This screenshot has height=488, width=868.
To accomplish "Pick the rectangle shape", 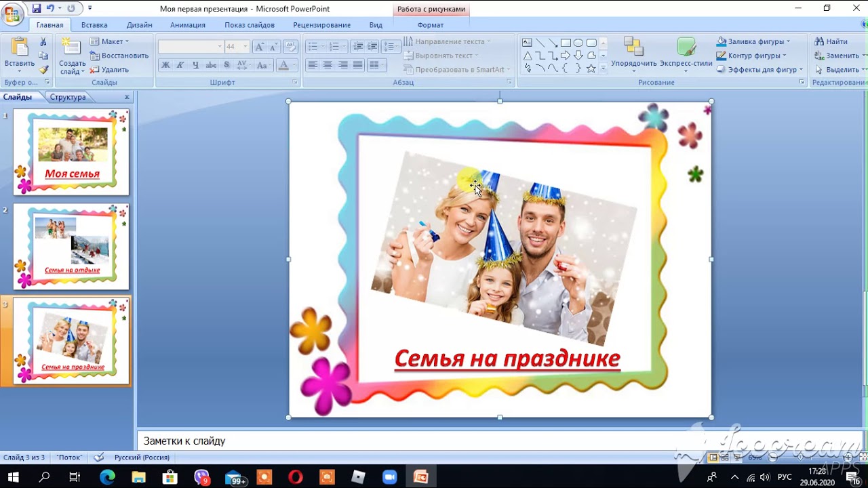I will 566,43.
